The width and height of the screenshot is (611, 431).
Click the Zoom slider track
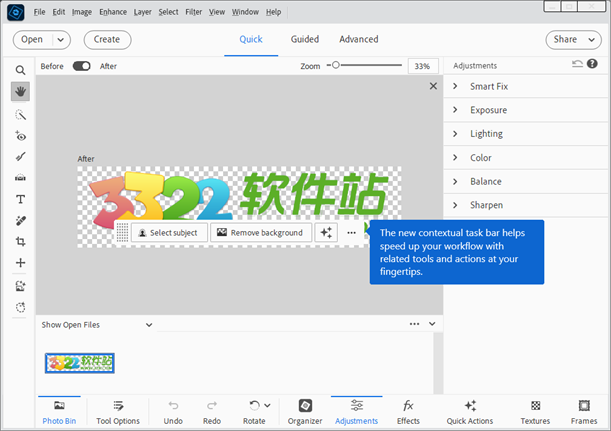click(x=370, y=65)
